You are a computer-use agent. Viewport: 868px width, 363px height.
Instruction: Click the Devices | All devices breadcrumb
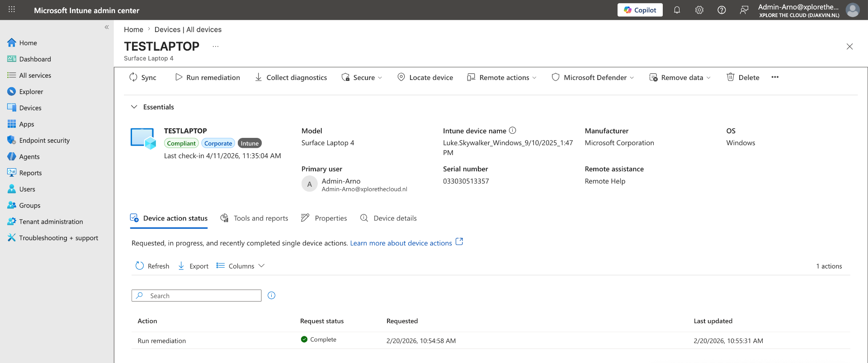point(188,29)
